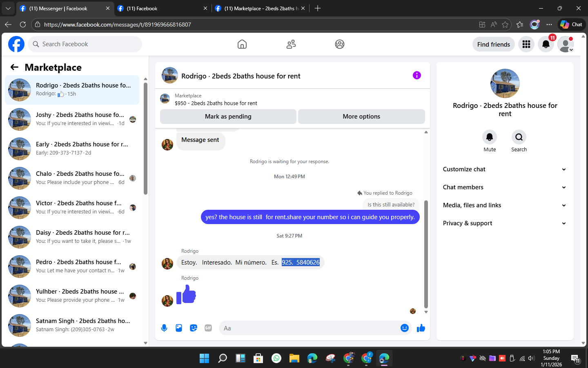Attach a photo using the image icon
The width and height of the screenshot is (588, 368).
[179, 328]
